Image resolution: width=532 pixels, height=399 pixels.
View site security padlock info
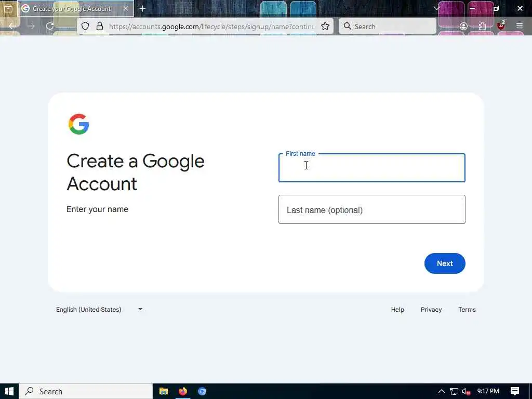click(99, 26)
